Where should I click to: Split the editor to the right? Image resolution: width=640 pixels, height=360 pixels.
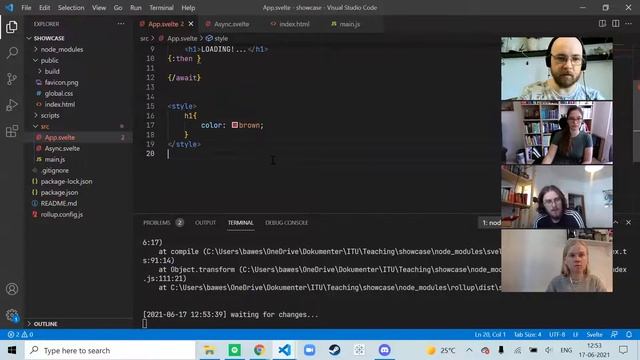(x=616, y=24)
